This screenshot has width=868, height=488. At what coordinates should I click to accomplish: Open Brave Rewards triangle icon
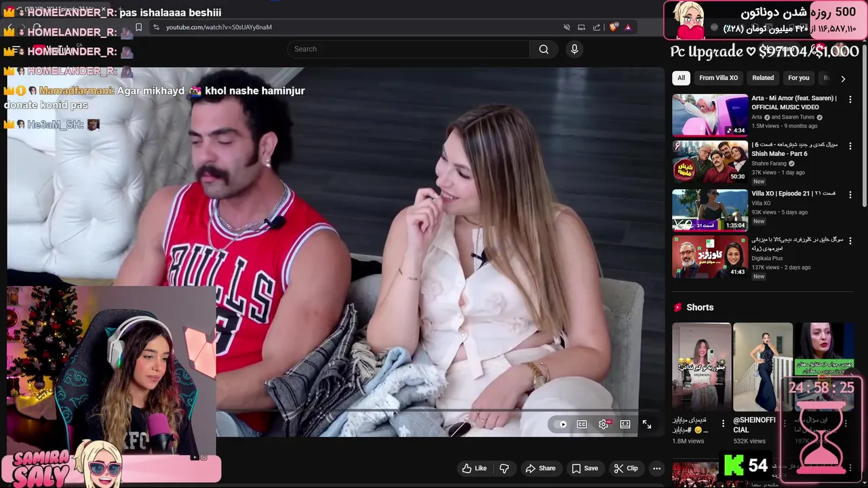coord(628,27)
